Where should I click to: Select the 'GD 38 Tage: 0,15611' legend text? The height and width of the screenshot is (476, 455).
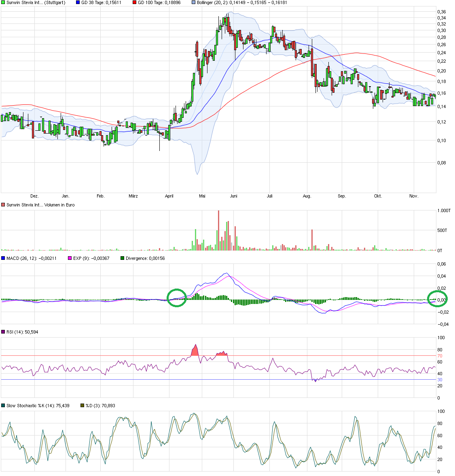pyautogui.click(x=101, y=2)
